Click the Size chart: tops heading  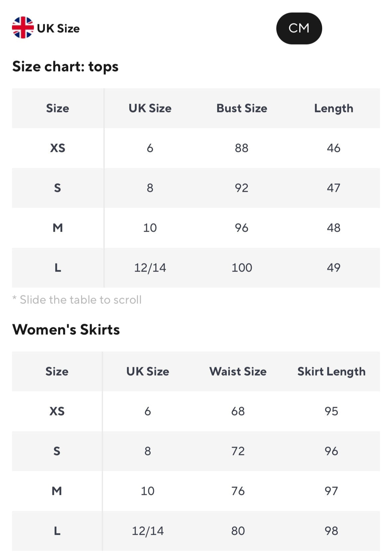click(65, 66)
